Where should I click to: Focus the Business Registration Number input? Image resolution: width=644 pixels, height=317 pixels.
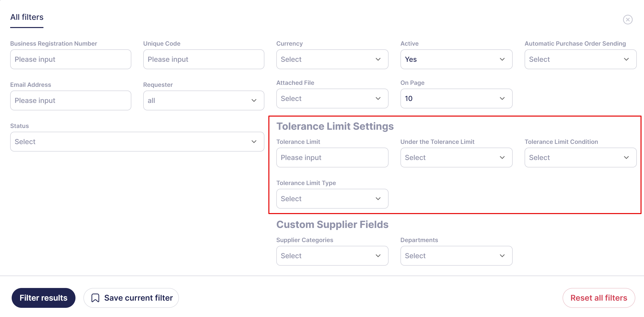click(71, 59)
